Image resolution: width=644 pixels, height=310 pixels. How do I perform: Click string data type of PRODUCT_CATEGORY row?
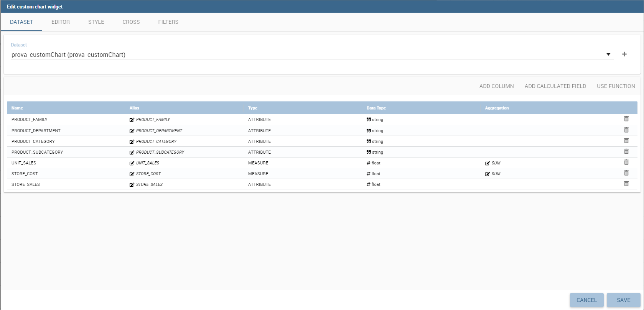point(375,141)
